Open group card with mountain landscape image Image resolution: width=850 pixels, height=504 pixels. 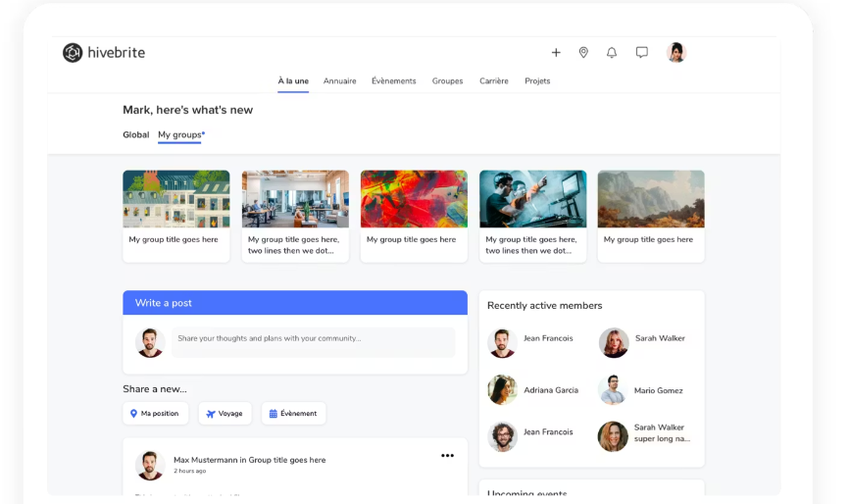coord(651,217)
